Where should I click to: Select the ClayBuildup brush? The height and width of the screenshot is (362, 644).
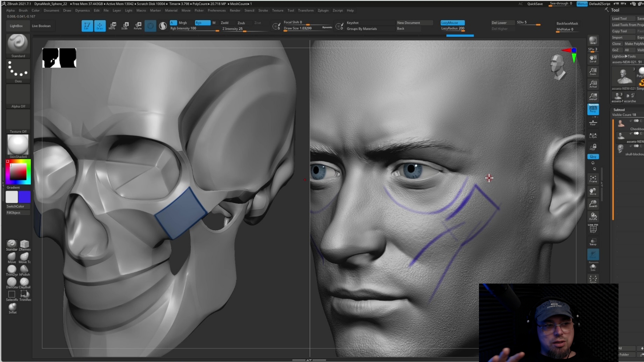click(x=24, y=283)
